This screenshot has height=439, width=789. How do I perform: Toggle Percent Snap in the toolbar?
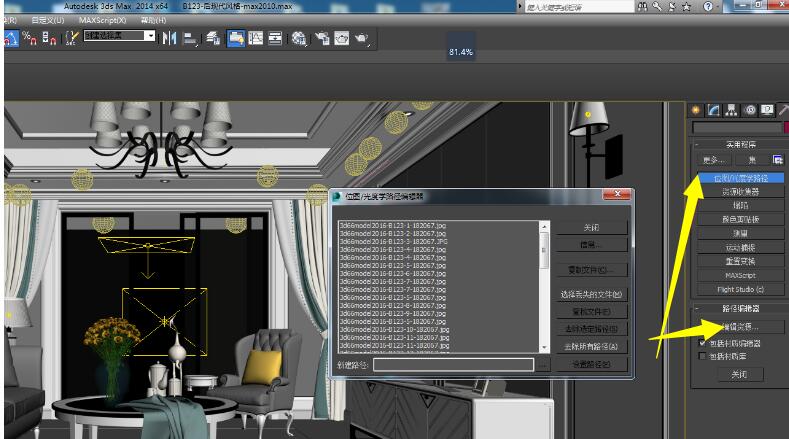(30, 38)
